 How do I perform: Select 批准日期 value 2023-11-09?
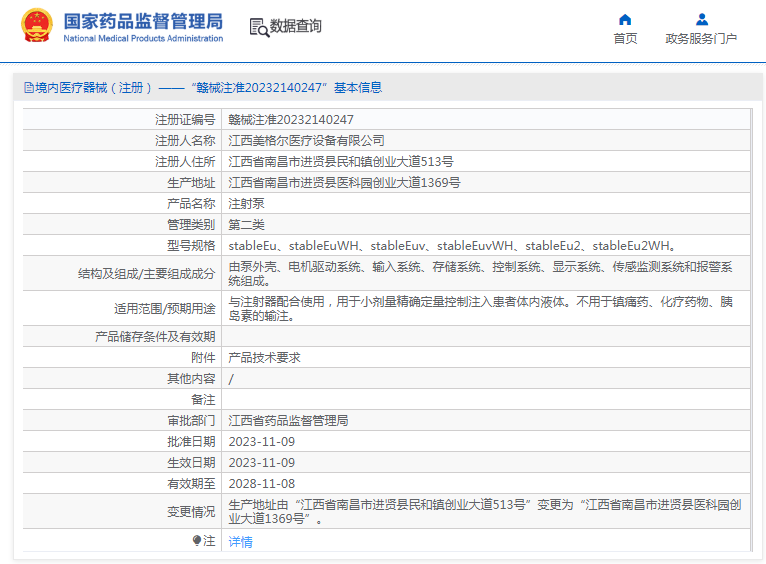point(262,442)
